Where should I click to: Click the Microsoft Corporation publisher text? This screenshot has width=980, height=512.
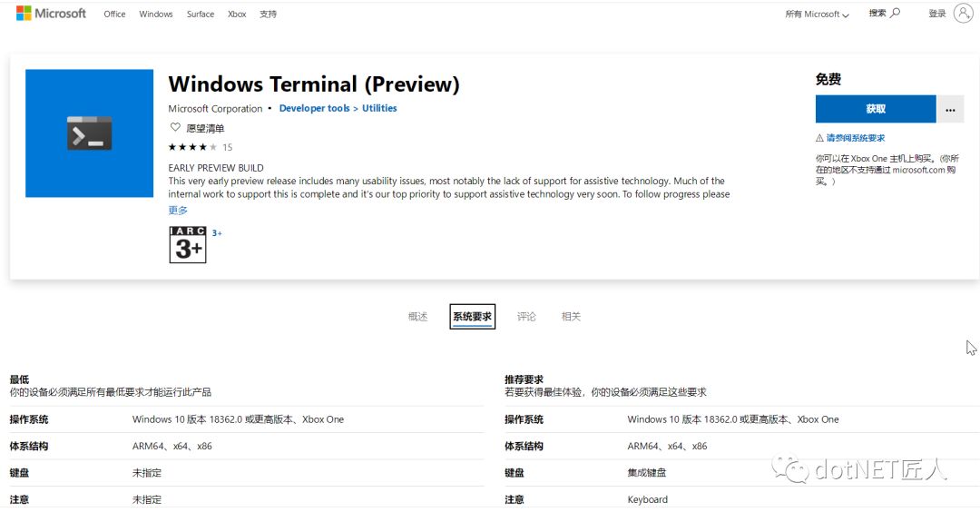coord(215,108)
